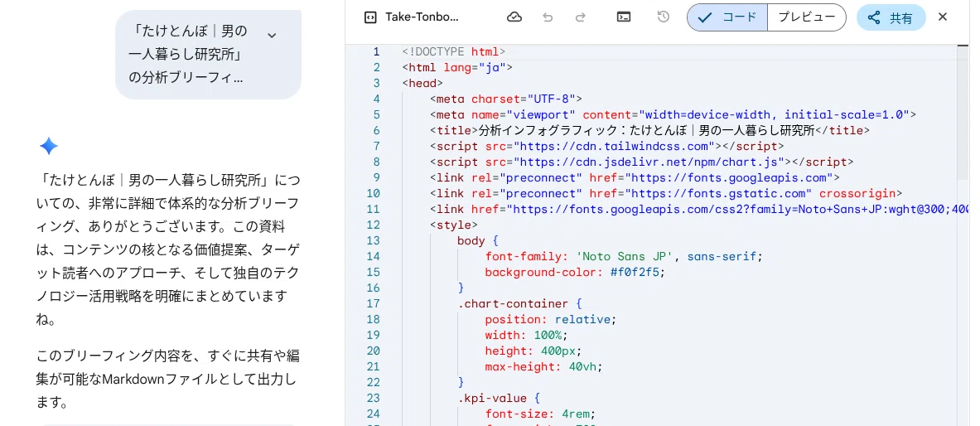Click line number 17 in gutter
Screen dimensions: 980x426
(373, 303)
